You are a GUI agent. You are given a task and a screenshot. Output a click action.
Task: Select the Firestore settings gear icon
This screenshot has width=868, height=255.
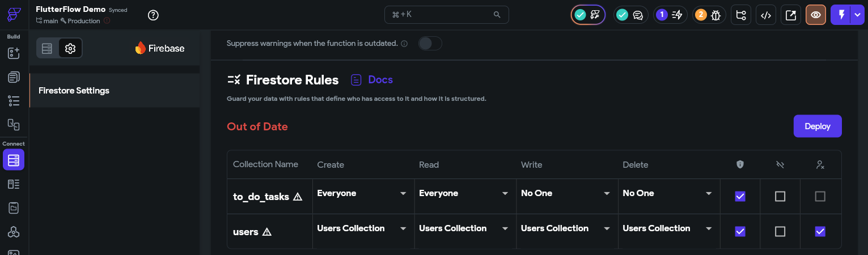coord(70,49)
